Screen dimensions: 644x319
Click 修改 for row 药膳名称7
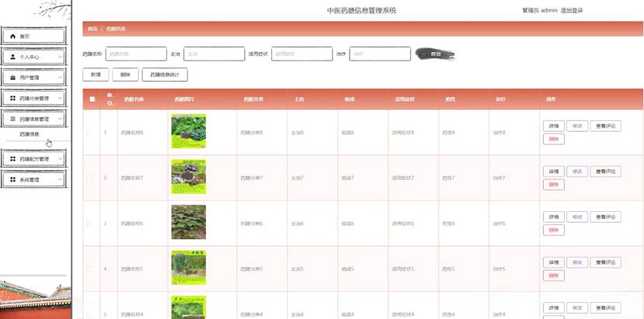pos(577,172)
